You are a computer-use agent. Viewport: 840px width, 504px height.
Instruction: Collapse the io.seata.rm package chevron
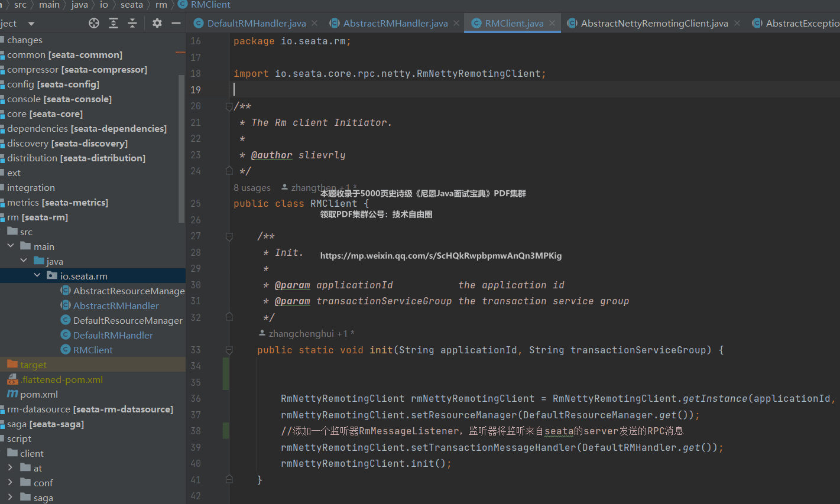pos(37,275)
